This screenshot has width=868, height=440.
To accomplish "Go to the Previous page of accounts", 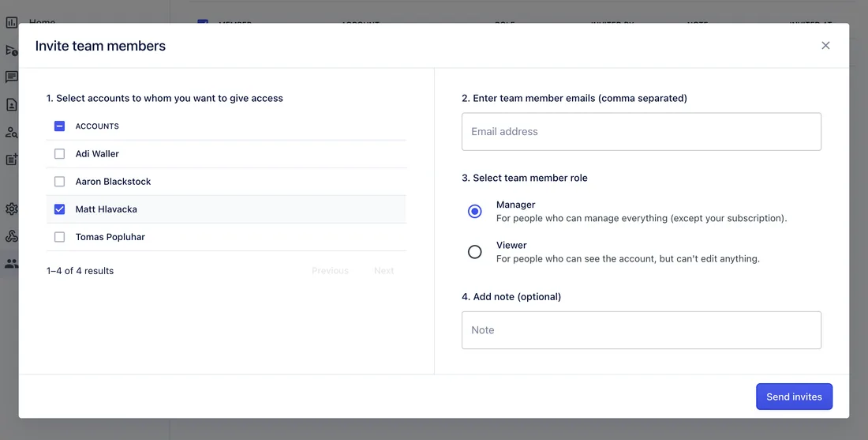I will pyautogui.click(x=330, y=270).
